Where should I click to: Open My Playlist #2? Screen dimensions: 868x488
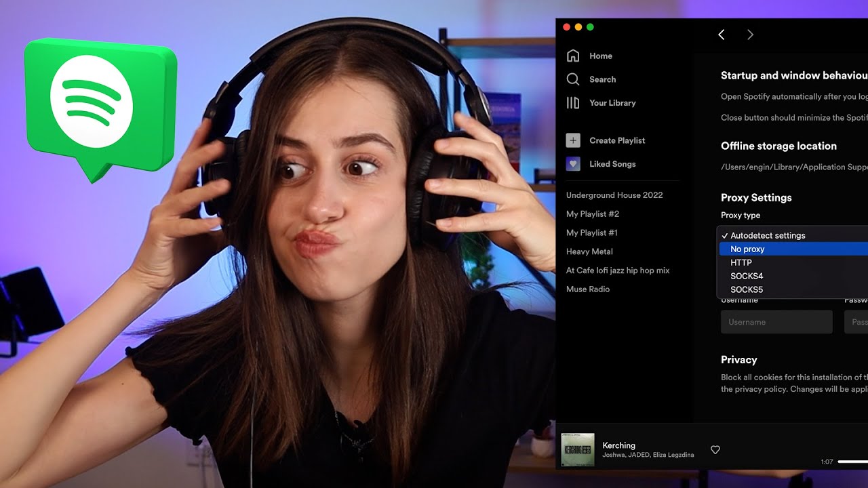593,214
